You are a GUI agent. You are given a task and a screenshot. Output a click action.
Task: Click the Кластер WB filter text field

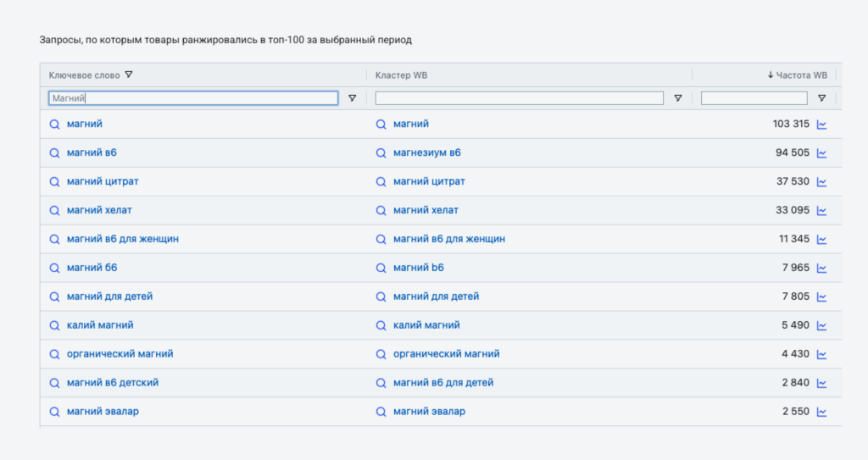[519, 98]
